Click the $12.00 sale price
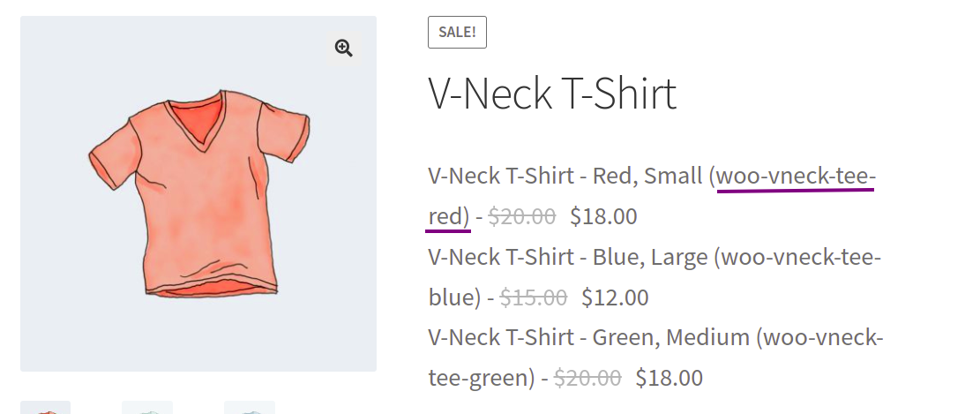Screen dimensions: 980x414 pos(615,297)
